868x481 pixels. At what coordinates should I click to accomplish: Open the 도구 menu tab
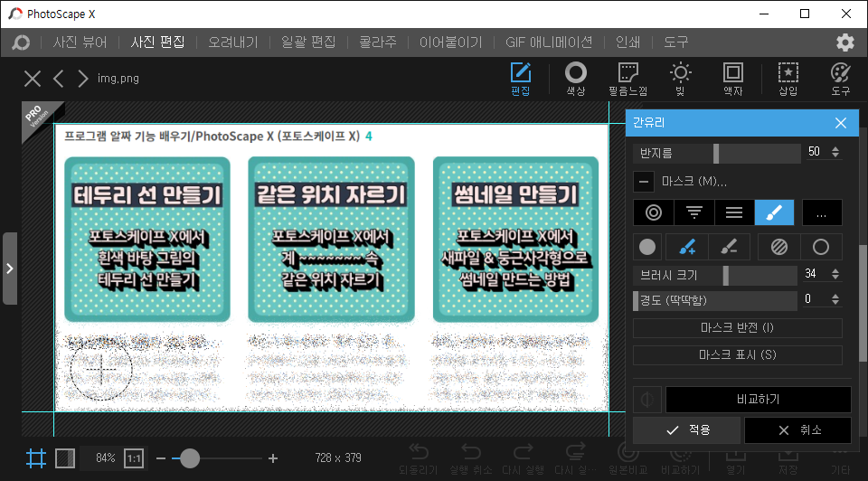click(676, 42)
